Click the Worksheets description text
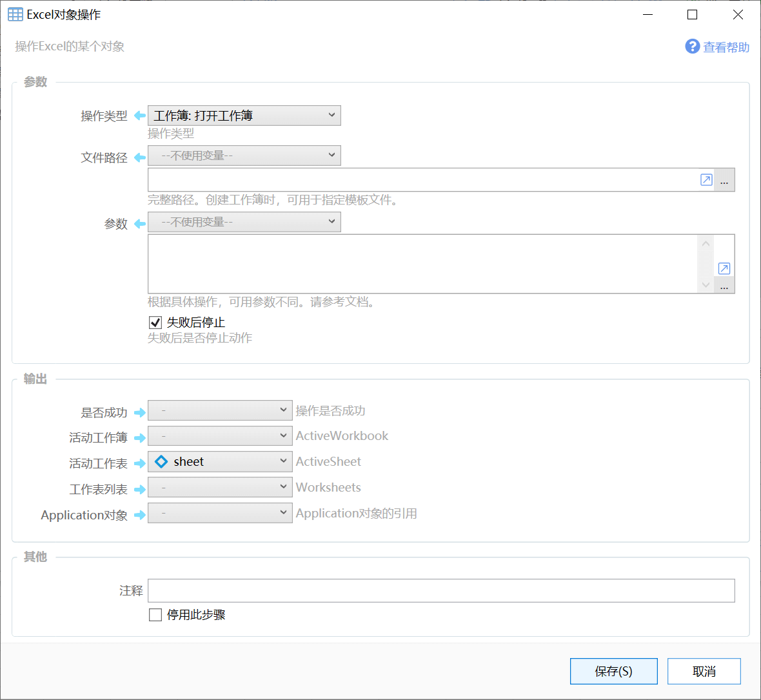This screenshot has width=761, height=700. click(x=328, y=487)
